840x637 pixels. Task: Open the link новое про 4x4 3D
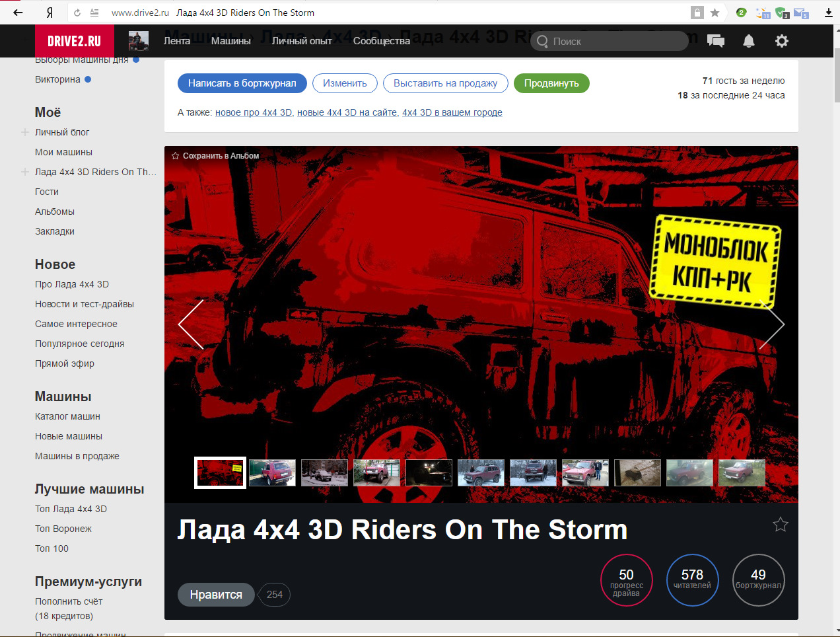[x=254, y=112]
